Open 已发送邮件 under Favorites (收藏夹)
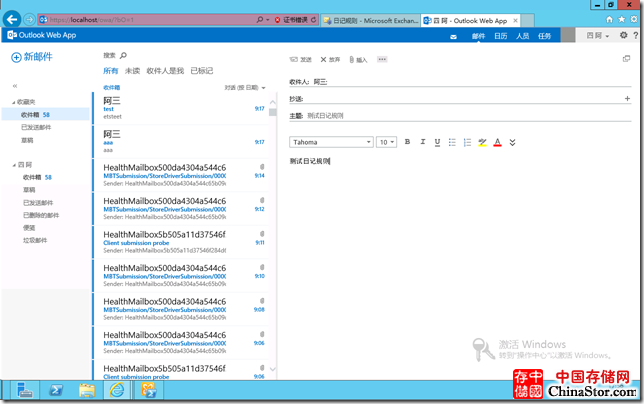 (x=36, y=127)
